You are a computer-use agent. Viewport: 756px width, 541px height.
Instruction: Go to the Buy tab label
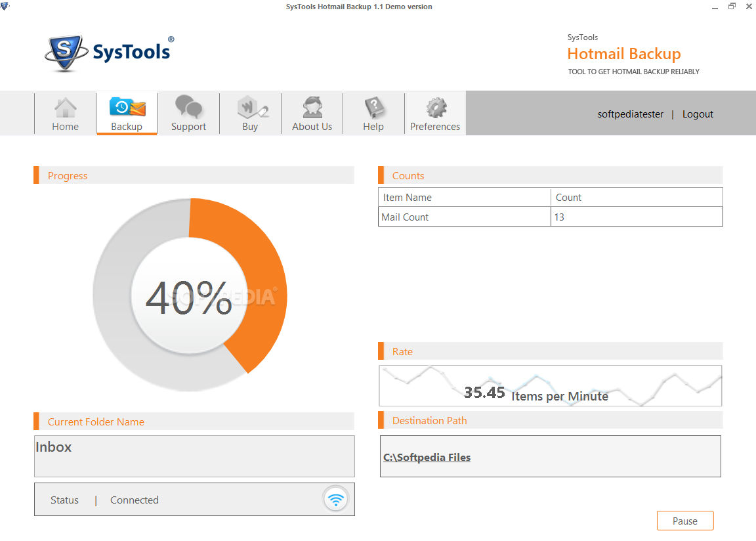click(250, 126)
